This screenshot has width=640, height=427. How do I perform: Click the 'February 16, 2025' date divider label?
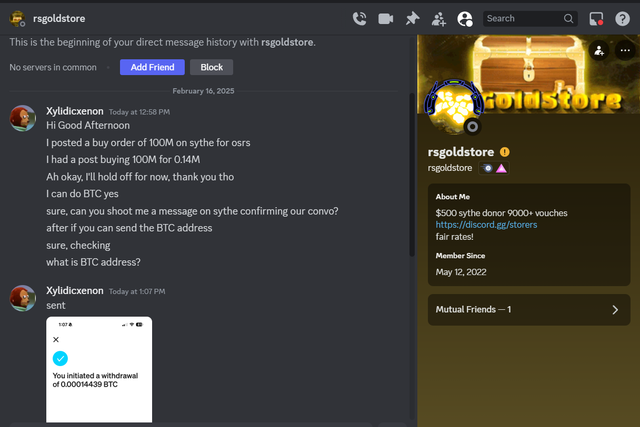tap(203, 91)
